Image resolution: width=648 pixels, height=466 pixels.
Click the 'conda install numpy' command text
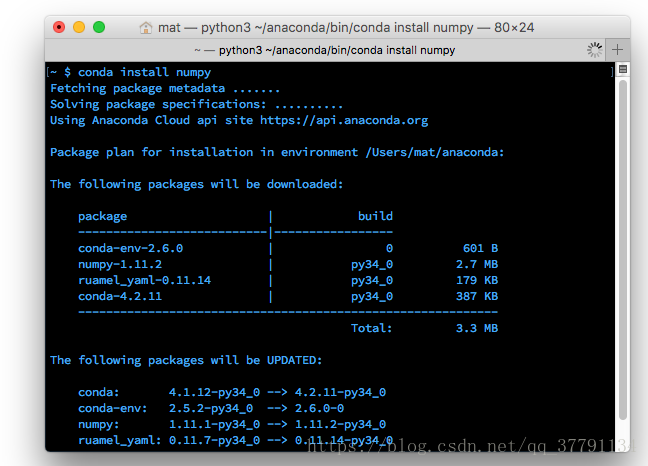[x=144, y=73]
